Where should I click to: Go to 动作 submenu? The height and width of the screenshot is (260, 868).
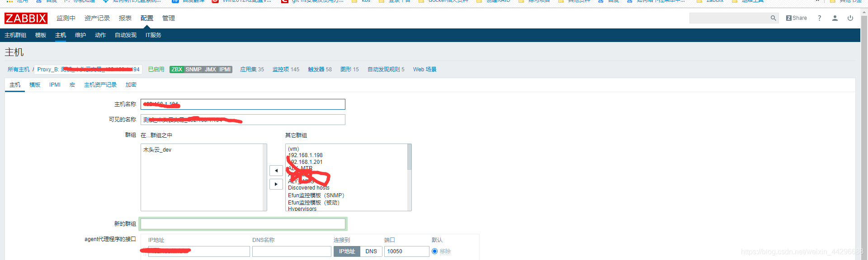pyautogui.click(x=100, y=35)
